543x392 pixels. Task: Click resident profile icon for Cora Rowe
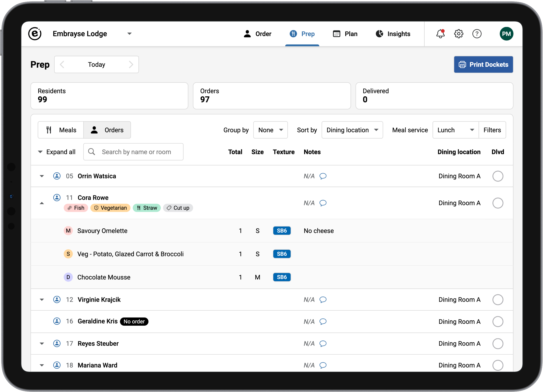click(x=57, y=198)
